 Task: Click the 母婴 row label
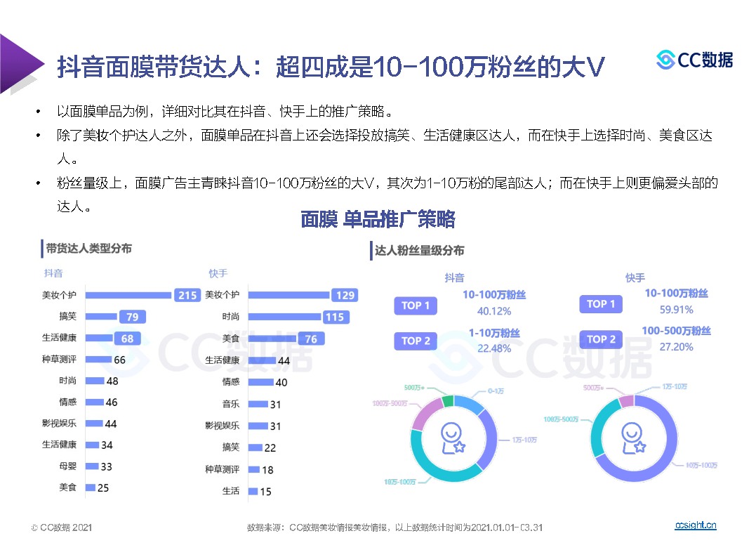67,466
